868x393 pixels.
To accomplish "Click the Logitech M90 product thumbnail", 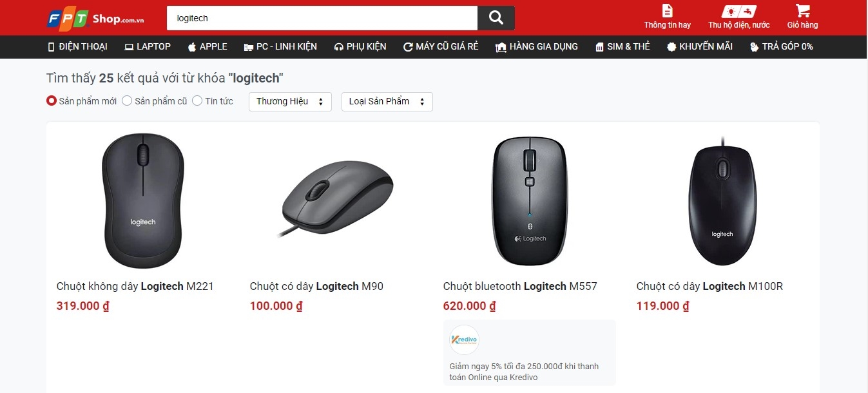I will click(x=336, y=198).
